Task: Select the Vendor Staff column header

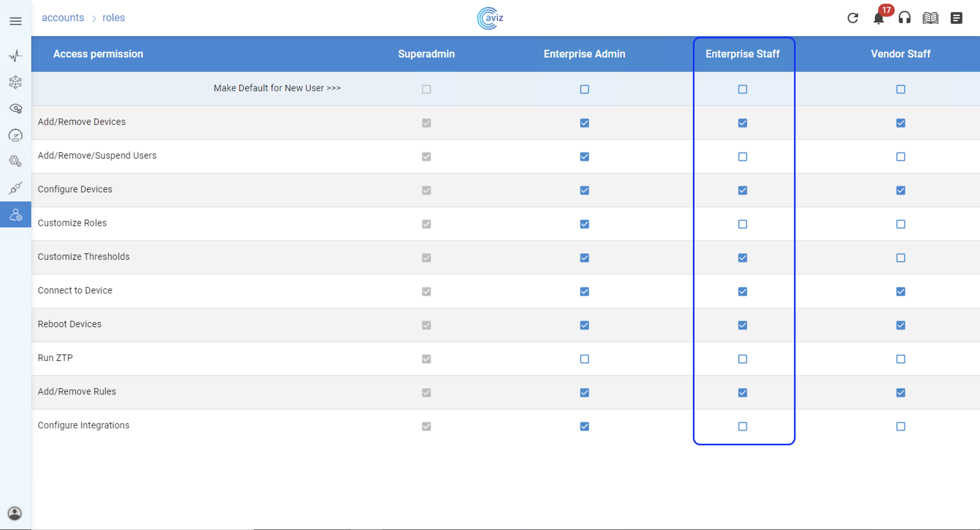Action: coord(901,54)
